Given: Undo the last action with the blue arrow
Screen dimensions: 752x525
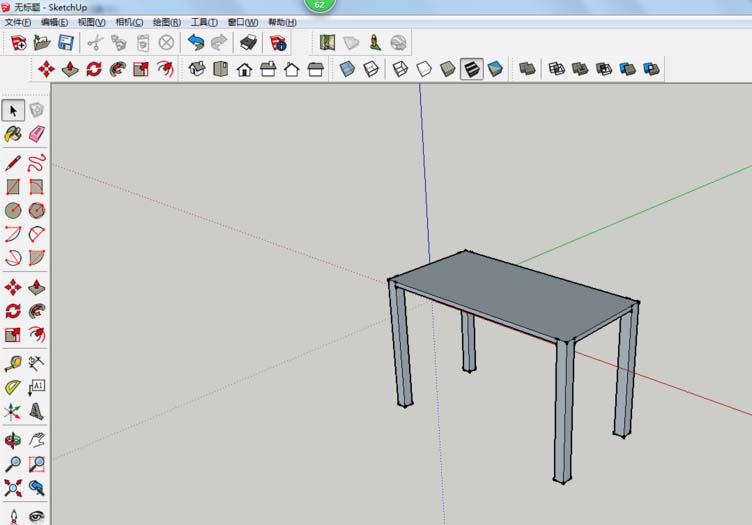Looking at the screenshot, I should click(196, 43).
